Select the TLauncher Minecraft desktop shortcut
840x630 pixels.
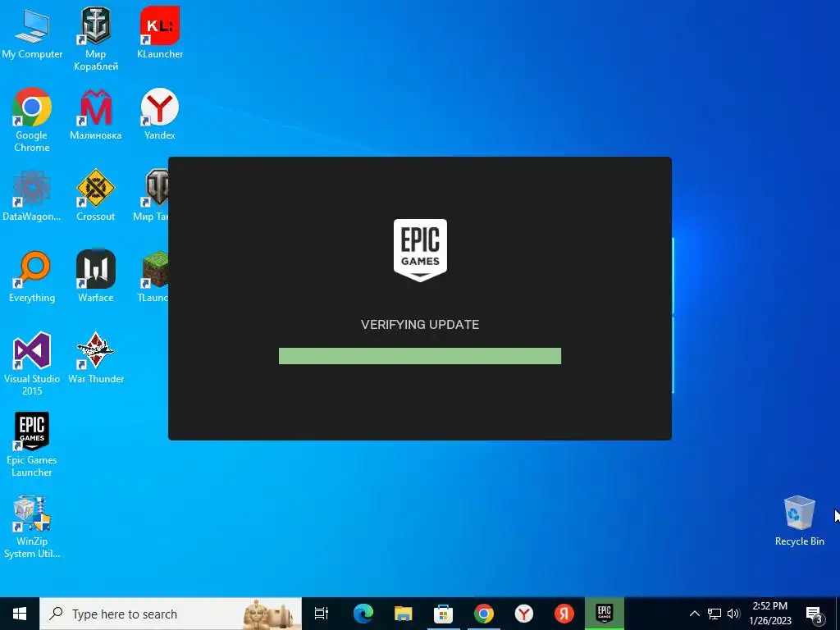tap(153, 277)
